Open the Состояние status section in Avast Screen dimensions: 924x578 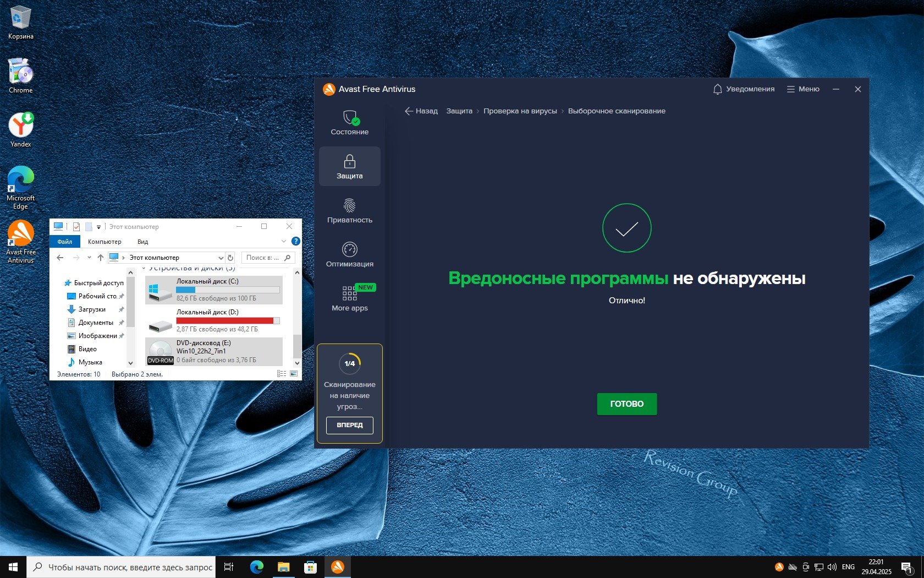click(x=350, y=123)
